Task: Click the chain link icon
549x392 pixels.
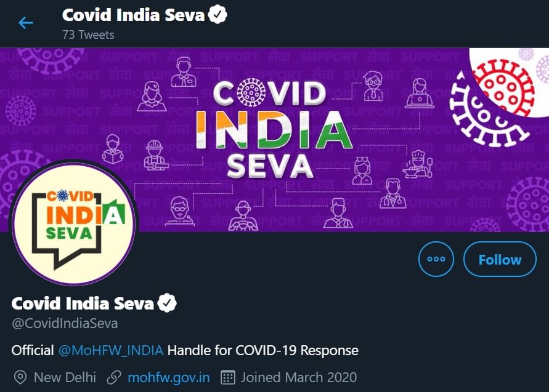Action: click(x=114, y=378)
